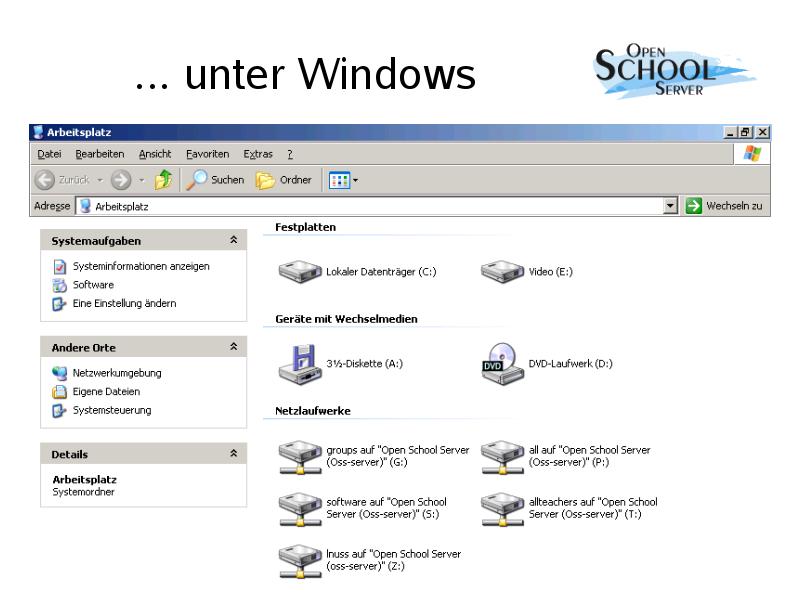Collapse the Systemaufgaben panel
Image resolution: width=800 pixels, height=600 pixels.
[x=233, y=241]
